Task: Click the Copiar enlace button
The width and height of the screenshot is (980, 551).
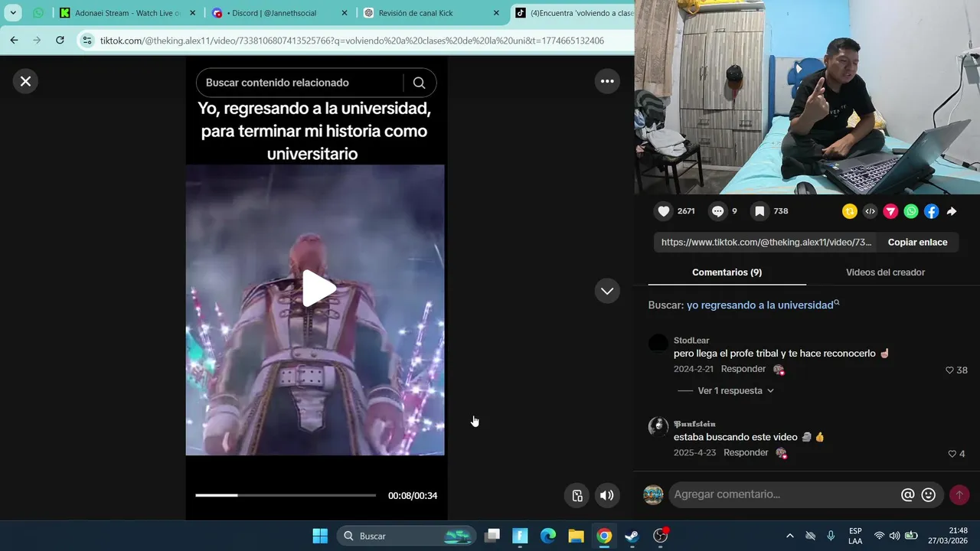Action: (917, 243)
